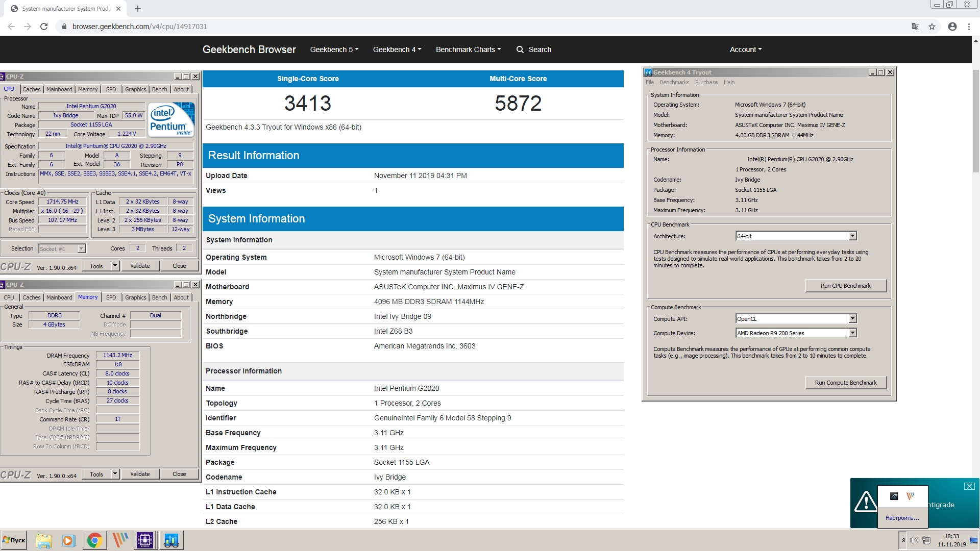The width and height of the screenshot is (980, 551).
Task: Click Run CPU Benchmark
Action: coord(845,286)
